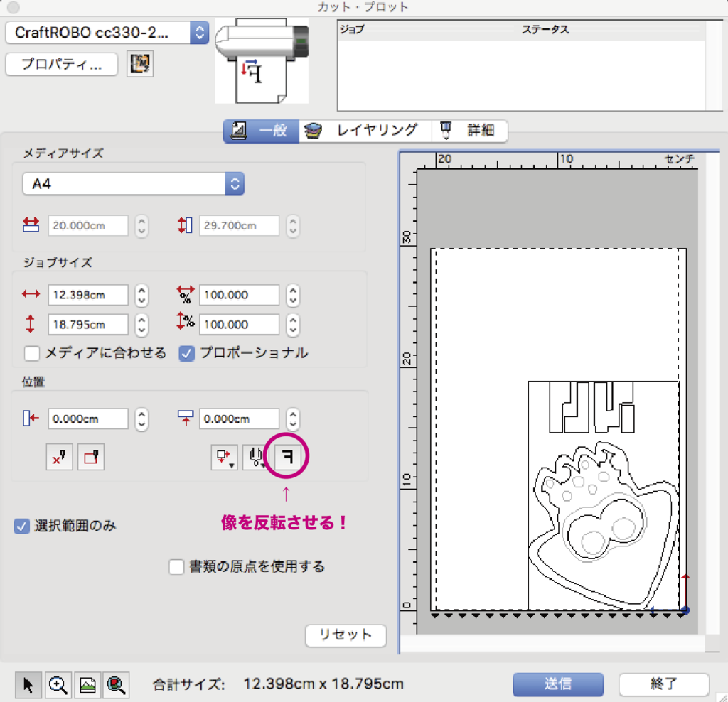
Task: Click the media width red arrow icon
Action: (31, 225)
